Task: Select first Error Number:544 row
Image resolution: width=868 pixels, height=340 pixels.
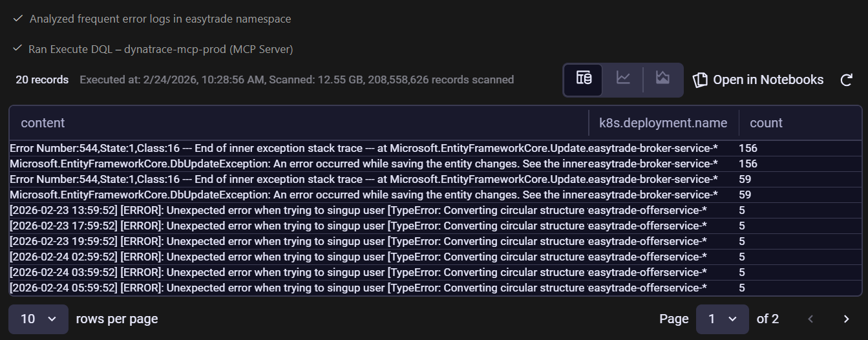Action: click(x=297, y=148)
